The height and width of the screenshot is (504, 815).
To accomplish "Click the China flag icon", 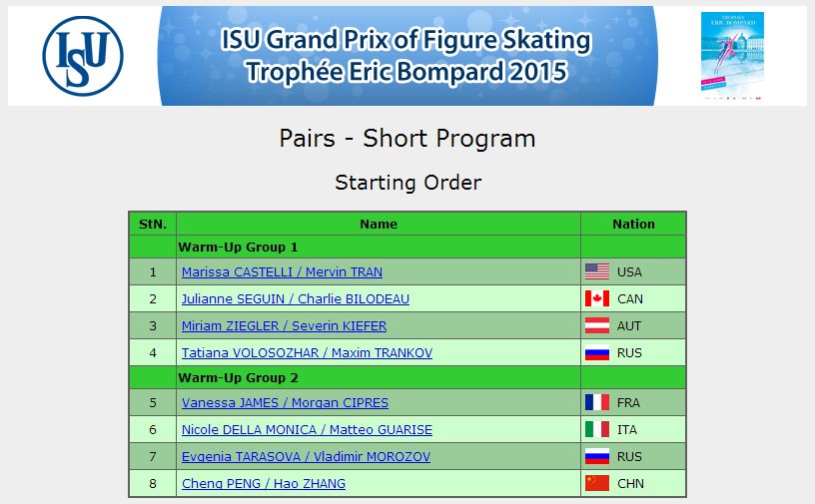I will [596, 483].
